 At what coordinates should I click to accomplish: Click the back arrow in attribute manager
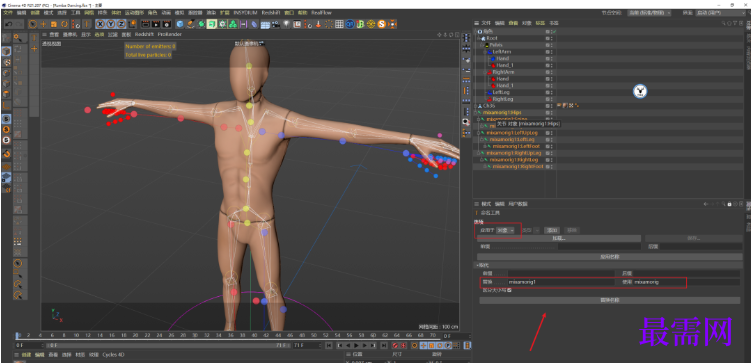coord(705,204)
